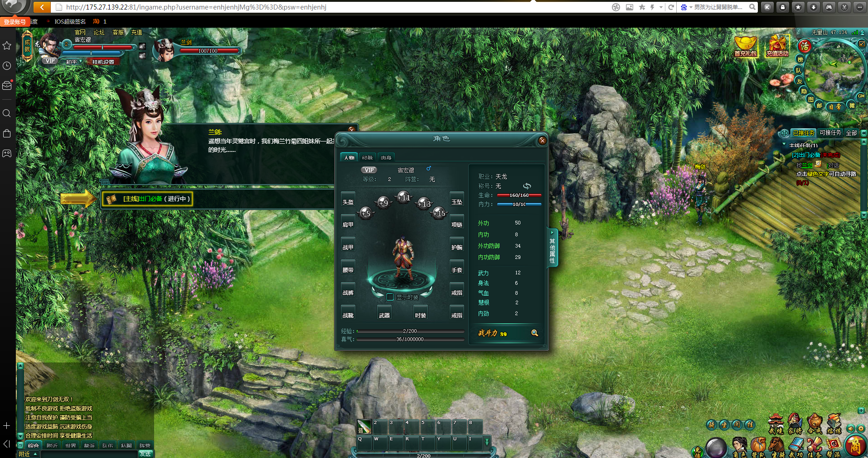The width and height of the screenshot is (868, 458).
Task: Click the 充值活动 gift box icon
Action: pyautogui.click(x=777, y=46)
